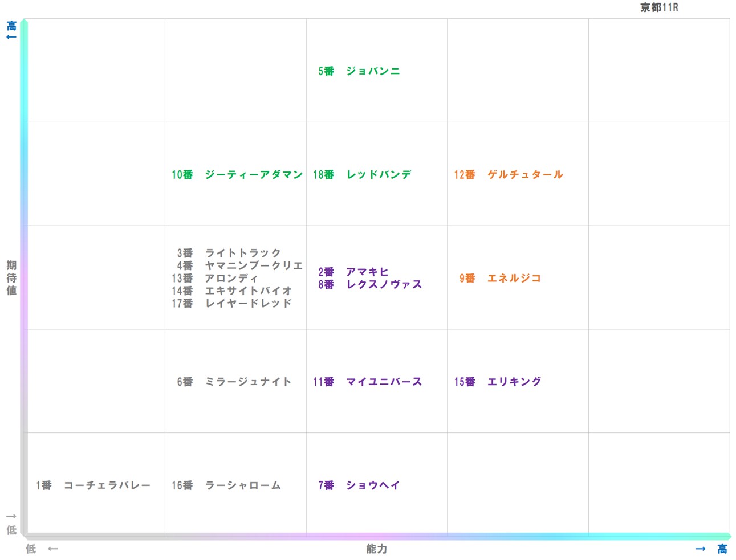
Task: Click the 京都11R race title
Action: pyautogui.click(x=658, y=7)
